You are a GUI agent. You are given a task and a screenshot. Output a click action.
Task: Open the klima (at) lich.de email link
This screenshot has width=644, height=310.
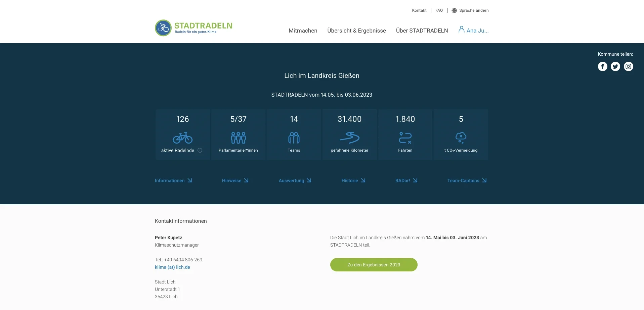point(172,267)
